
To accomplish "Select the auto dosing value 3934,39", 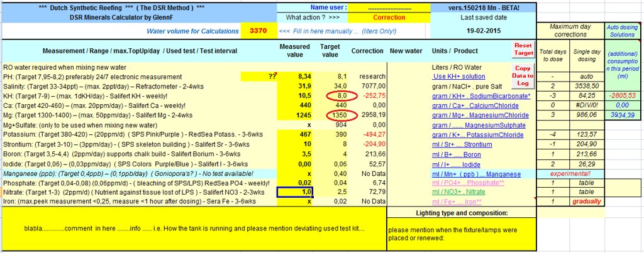I will pos(623,116).
